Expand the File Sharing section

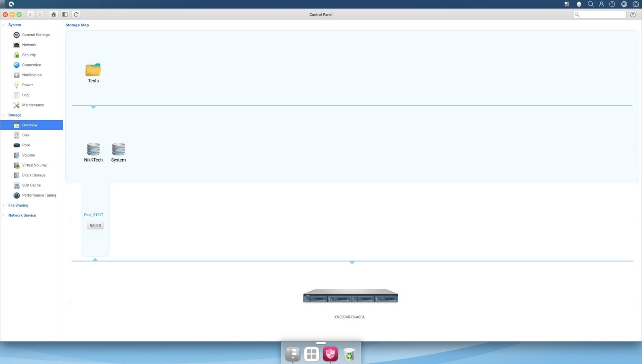coord(3,205)
